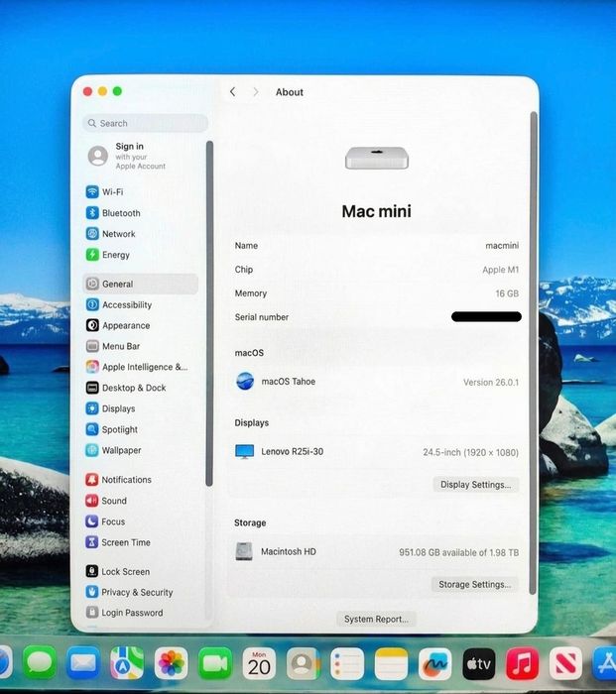Select Menu Bar settings
The height and width of the screenshot is (694, 616).
coord(113,346)
